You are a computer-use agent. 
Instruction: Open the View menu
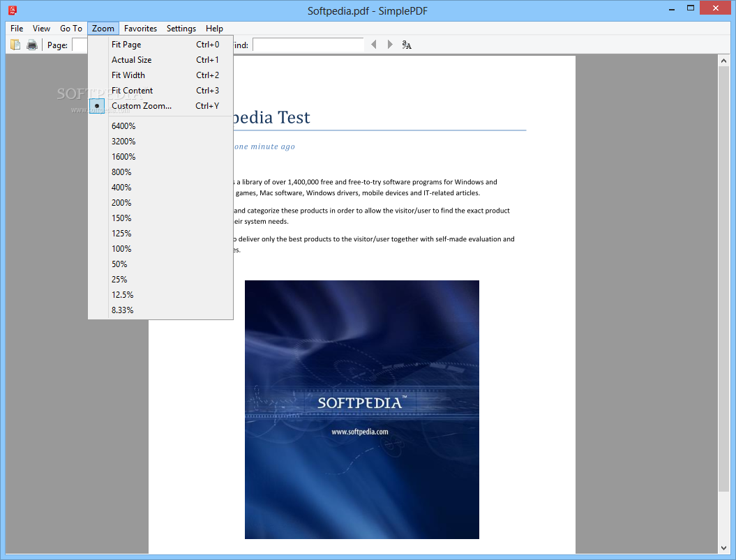click(41, 29)
